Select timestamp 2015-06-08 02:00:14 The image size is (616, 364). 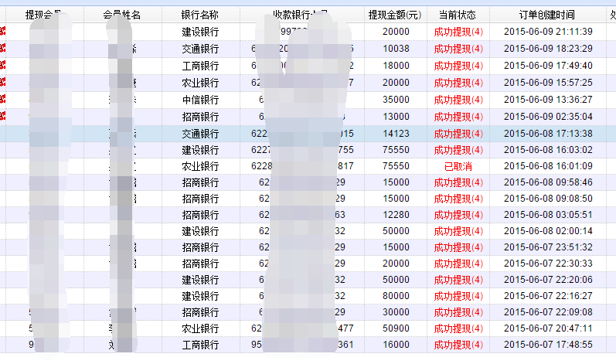(x=548, y=231)
